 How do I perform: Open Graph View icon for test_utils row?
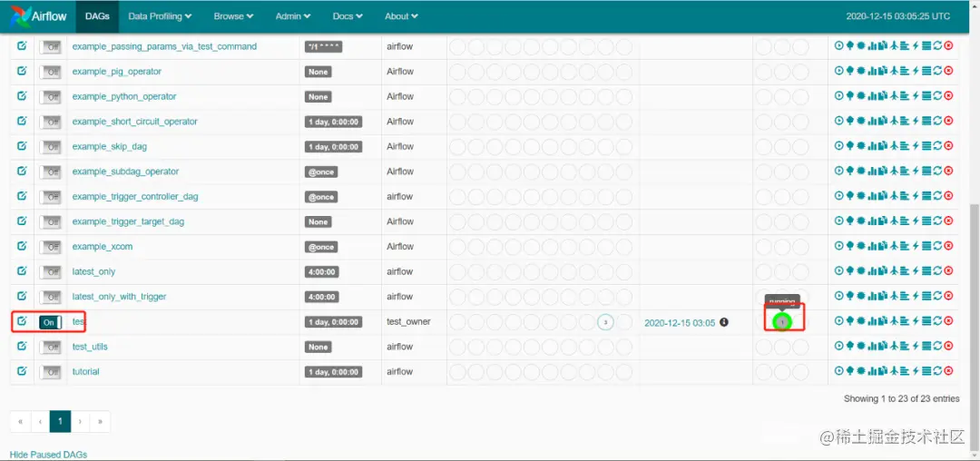coord(861,346)
